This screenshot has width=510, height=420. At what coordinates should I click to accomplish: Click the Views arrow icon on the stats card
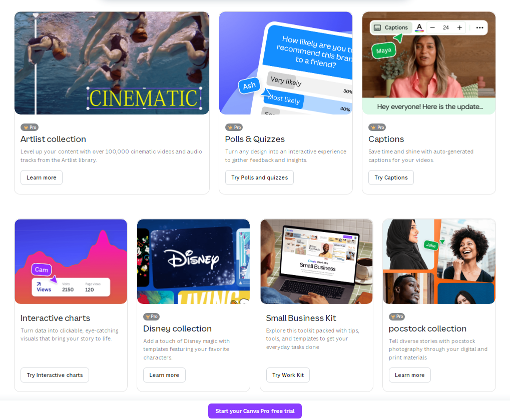(x=39, y=284)
